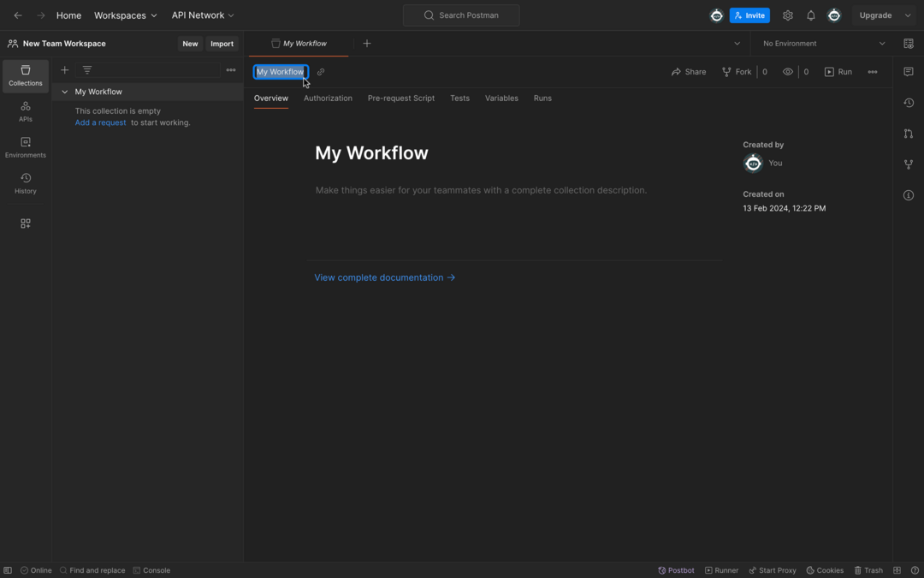Open the comments icon in the right sidebar
This screenshot has width=924, height=578.
pos(908,72)
